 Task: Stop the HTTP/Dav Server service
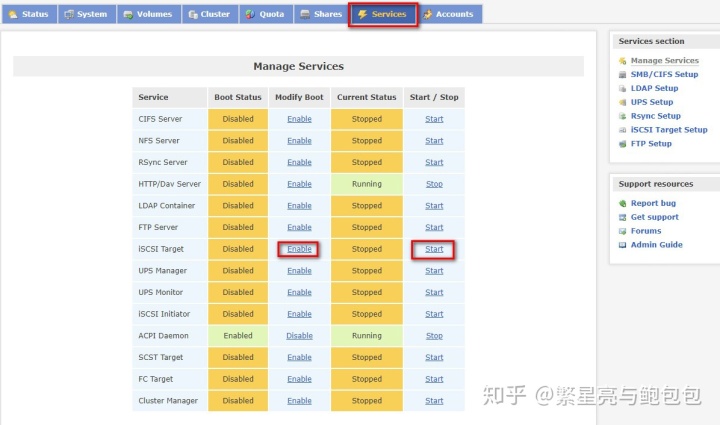[434, 184]
